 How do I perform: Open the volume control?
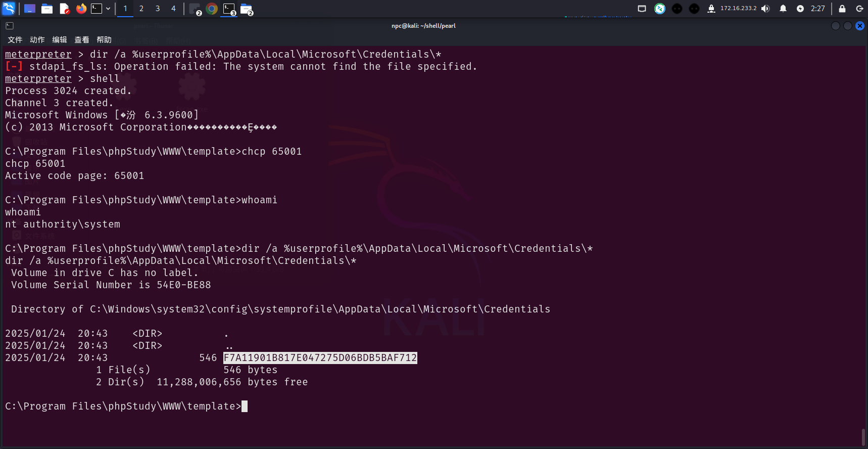[x=765, y=9]
